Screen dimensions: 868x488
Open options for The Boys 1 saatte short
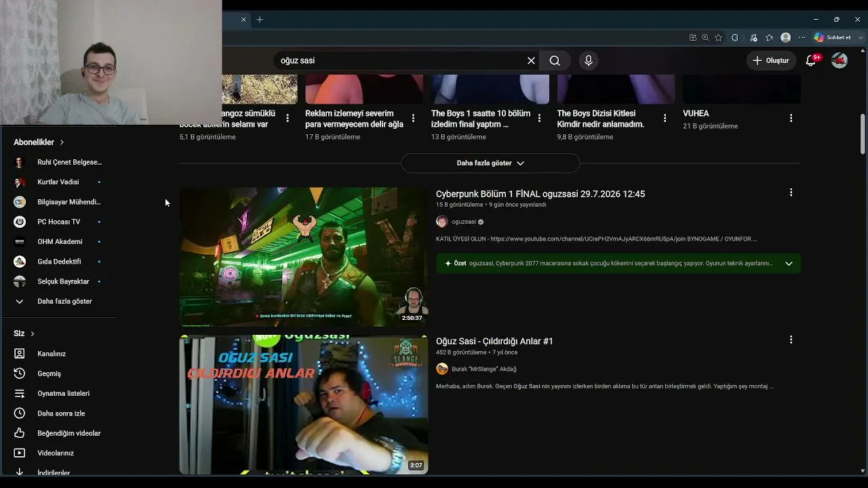click(539, 119)
